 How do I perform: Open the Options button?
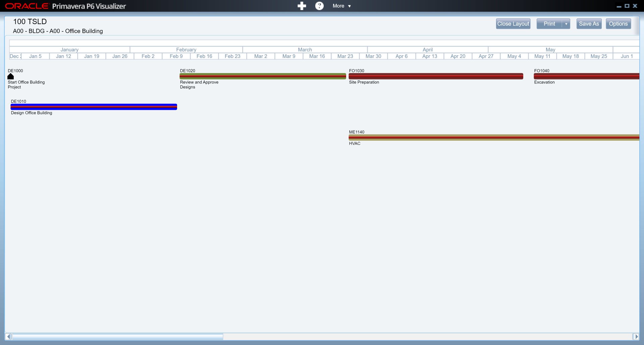(x=618, y=24)
